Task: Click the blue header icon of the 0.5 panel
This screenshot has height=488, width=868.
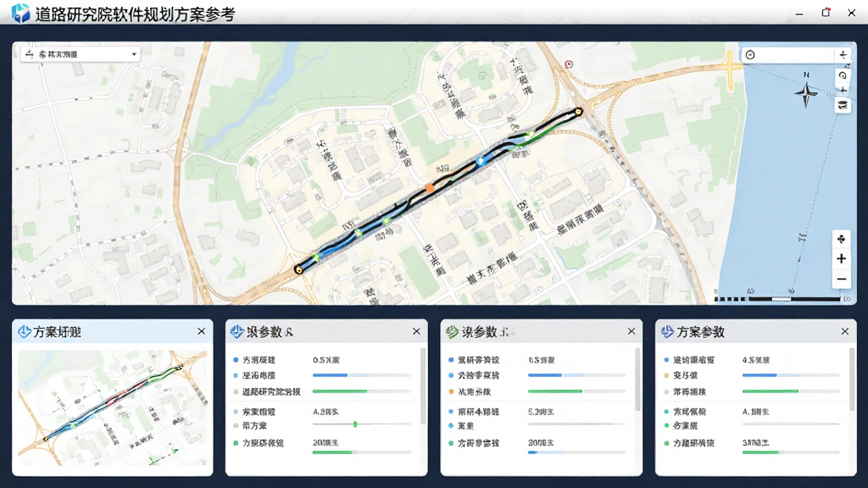Action: pyautogui.click(x=237, y=331)
